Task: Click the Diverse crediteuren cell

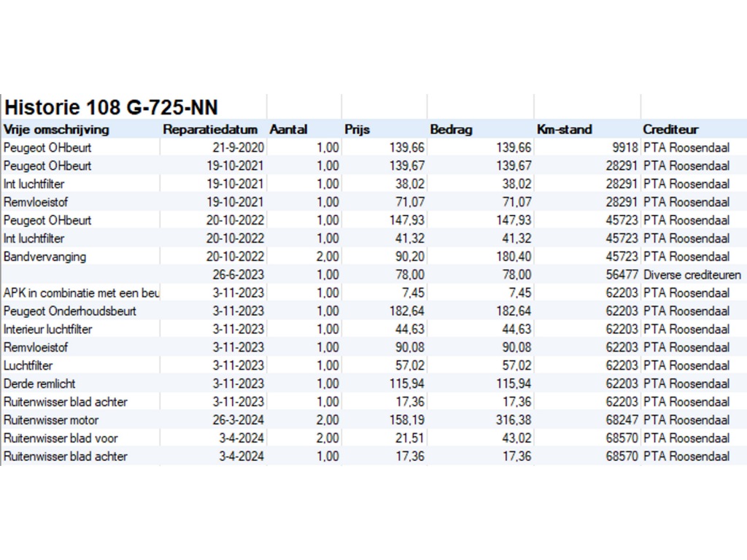Action: click(x=692, y=275)
